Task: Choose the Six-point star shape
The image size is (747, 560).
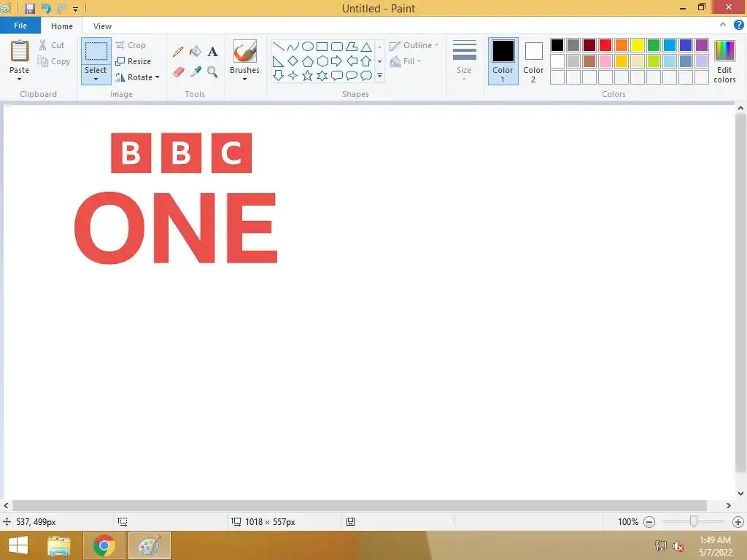Action: [x=322, y=75]
